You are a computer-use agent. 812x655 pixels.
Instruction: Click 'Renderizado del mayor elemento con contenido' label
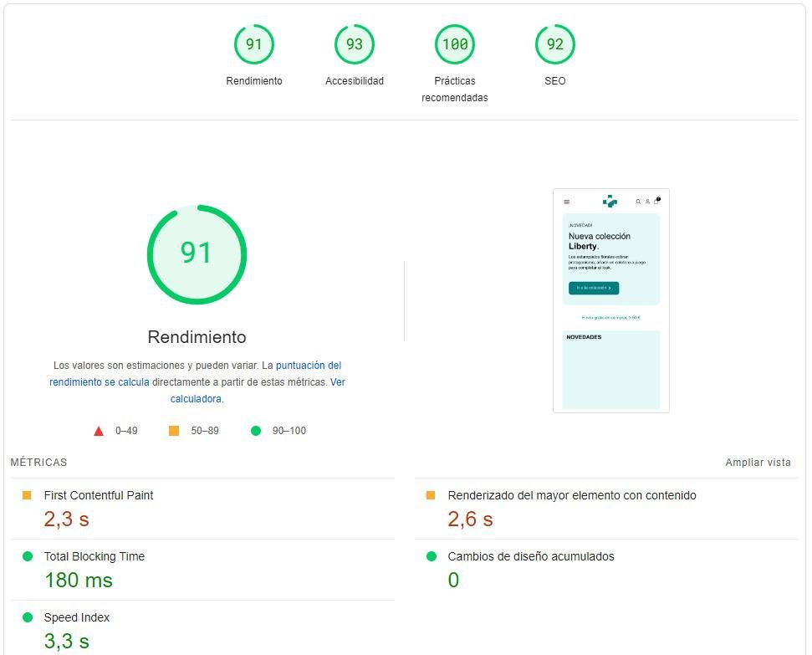(x=572, y=495)
